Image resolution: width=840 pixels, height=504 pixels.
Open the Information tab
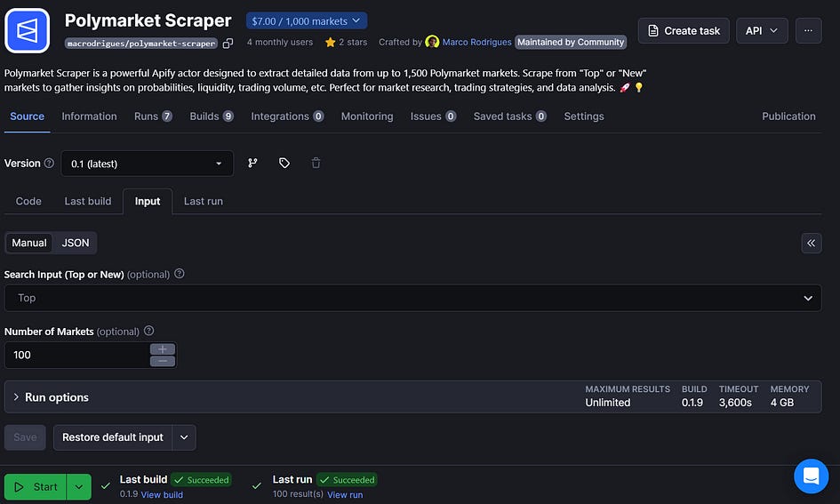89,116
